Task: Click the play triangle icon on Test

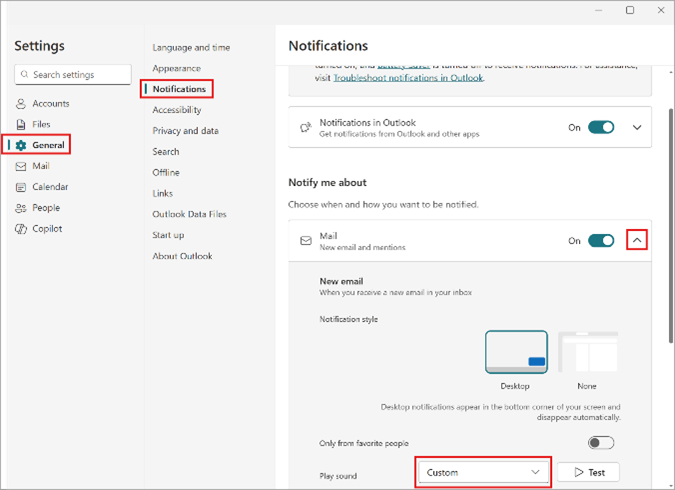Action: point(579,472)
